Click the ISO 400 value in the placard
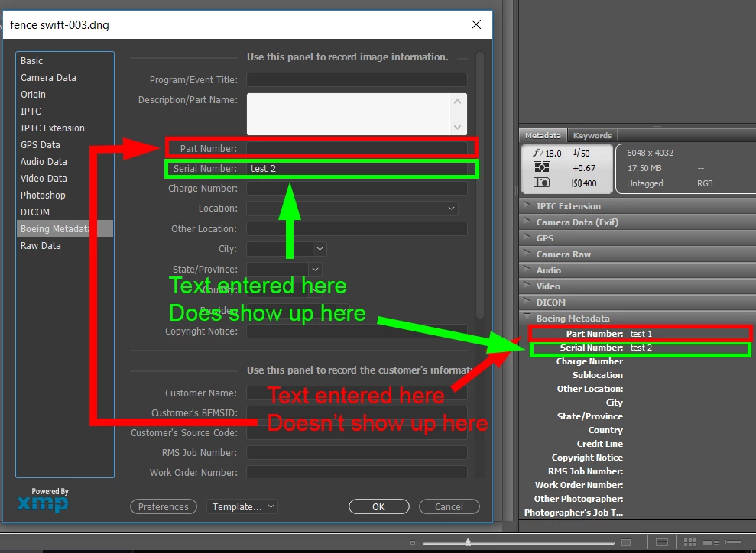This screenshot has height=553, width=756. pos(584,183)
